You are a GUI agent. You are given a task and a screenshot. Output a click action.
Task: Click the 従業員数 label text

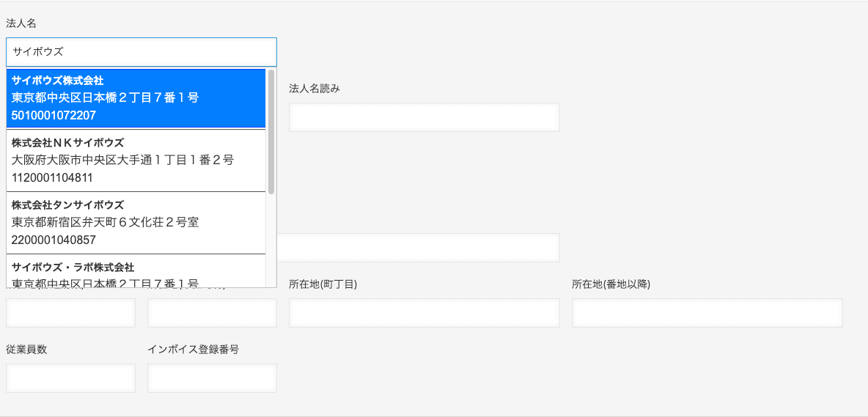[x=26, y=350]
